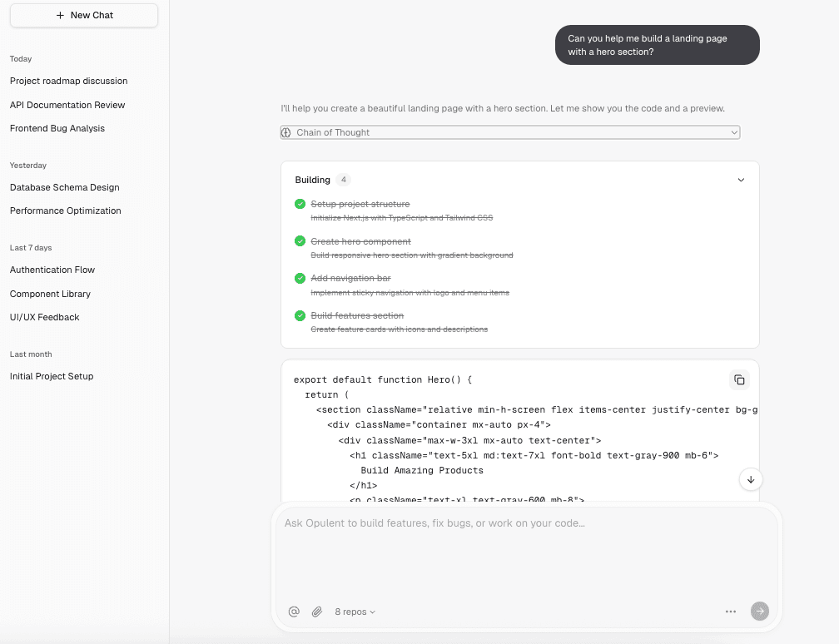
Task: Open the Authentication Flow conversation
Action: (52, 270)
